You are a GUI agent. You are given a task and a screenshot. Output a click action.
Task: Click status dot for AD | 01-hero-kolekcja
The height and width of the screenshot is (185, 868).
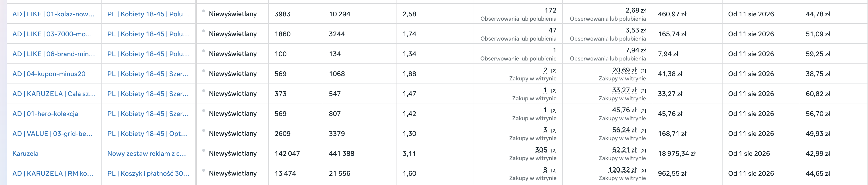click(204, 111)
